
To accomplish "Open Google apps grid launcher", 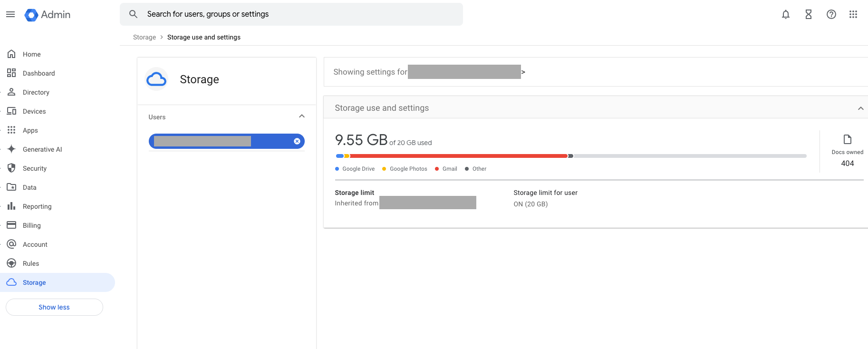I will click(853, 14).
